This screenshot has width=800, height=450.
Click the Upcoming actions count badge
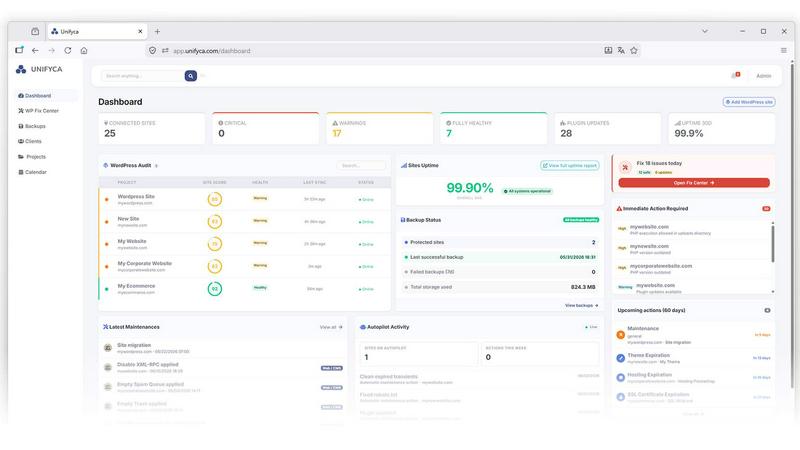[x=767, y=310]
